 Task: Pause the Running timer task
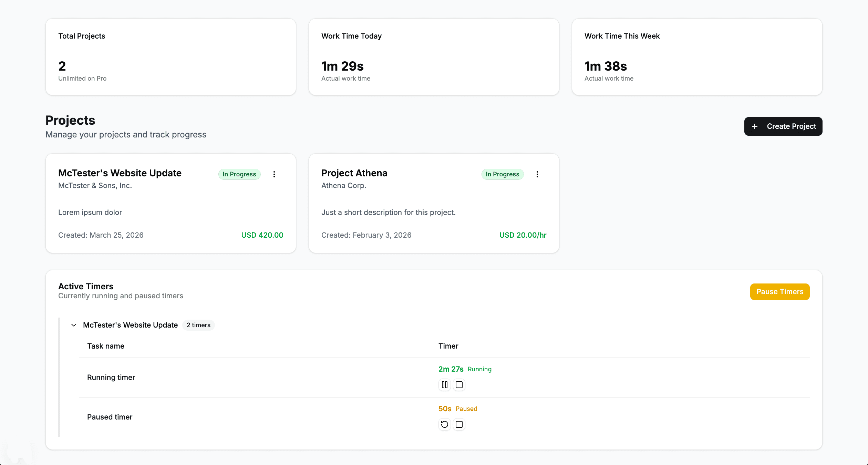445,385
